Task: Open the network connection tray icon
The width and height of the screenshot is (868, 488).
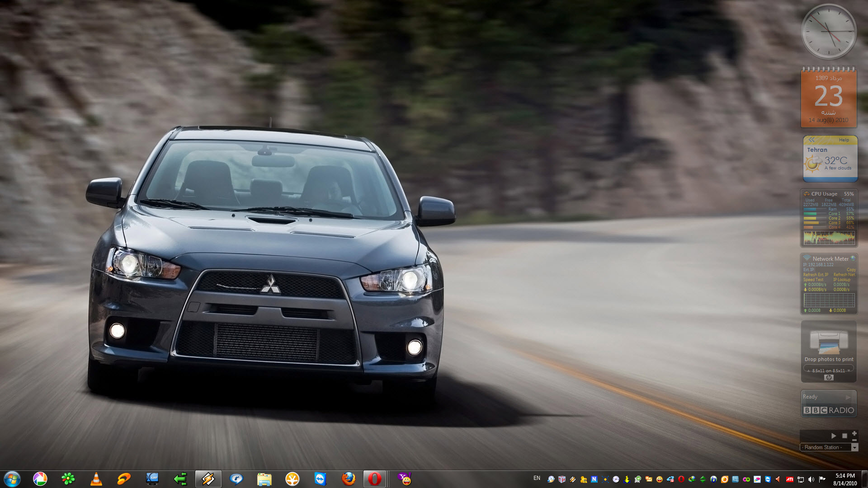Action: (801, 479)
